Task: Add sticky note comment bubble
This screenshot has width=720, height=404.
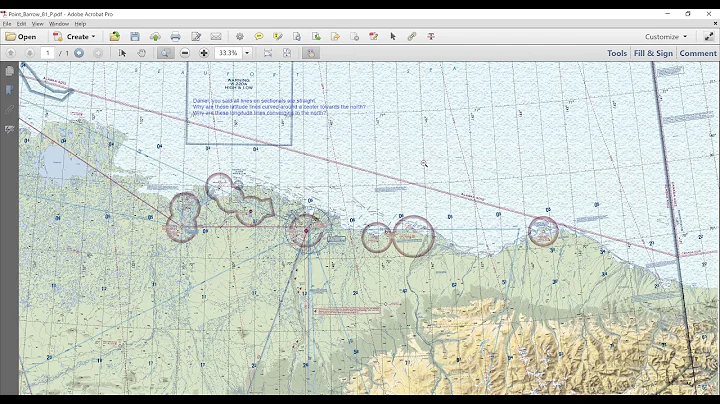Action: coord(259,37)
